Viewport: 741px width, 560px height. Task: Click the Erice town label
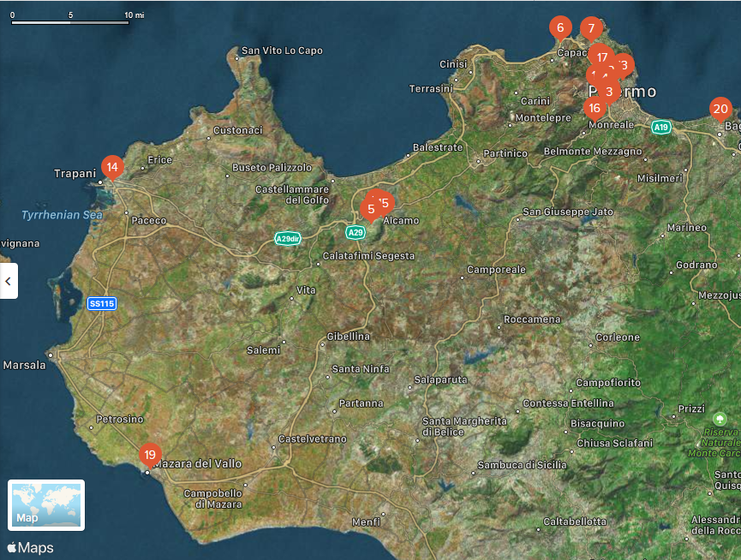tap(159, 160)
